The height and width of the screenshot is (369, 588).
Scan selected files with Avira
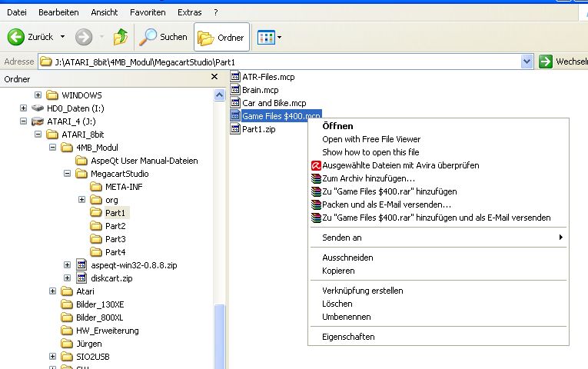tap(438, 165)
